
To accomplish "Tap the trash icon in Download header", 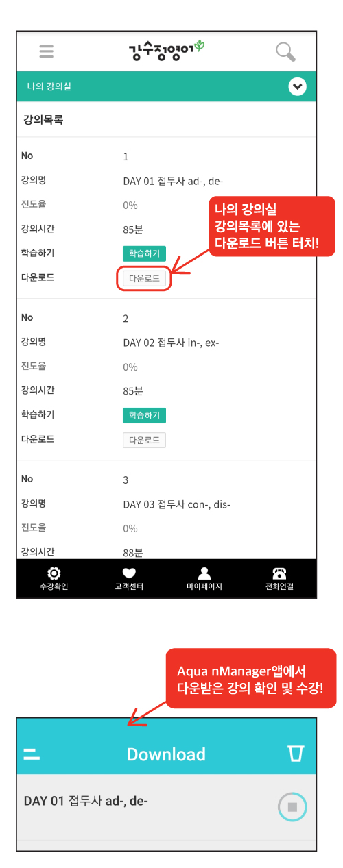I will pos(296,754).
